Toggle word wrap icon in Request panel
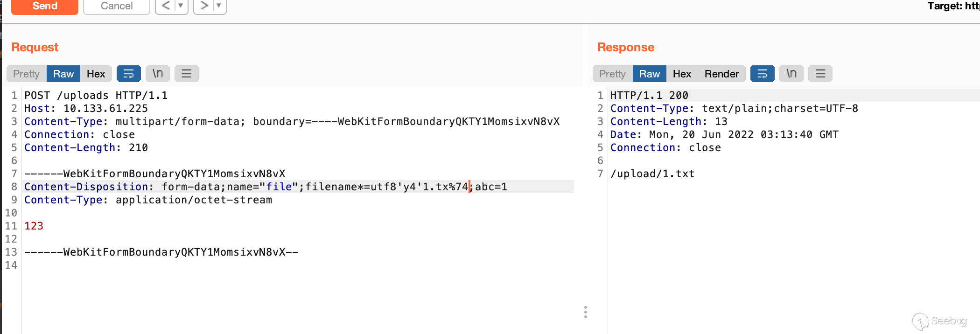This screenshot has width=980, height=334. pyautogui.click(x=129, y=74)
